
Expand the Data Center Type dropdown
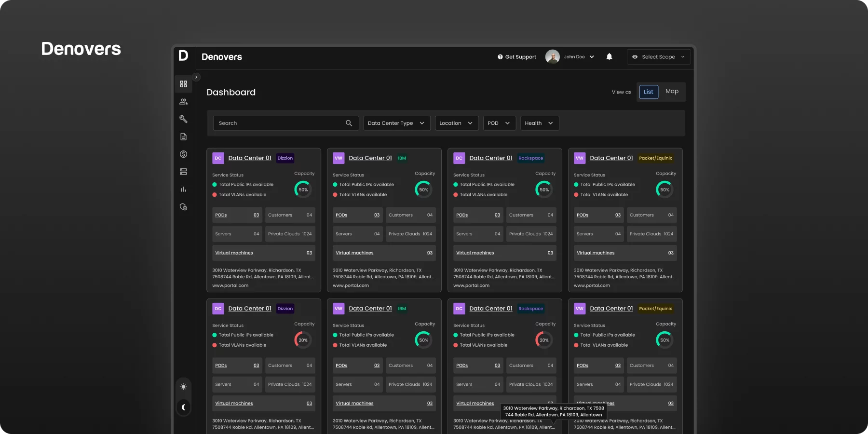[397, 123]
